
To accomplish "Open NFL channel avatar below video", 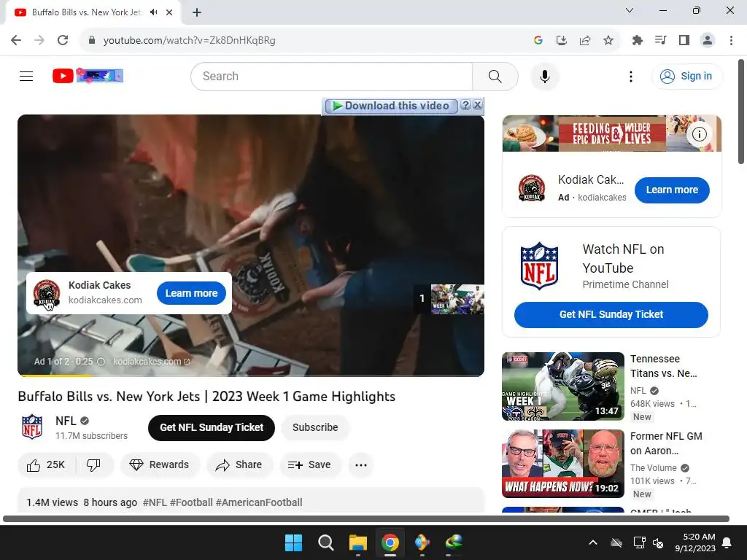I will 32,427.
